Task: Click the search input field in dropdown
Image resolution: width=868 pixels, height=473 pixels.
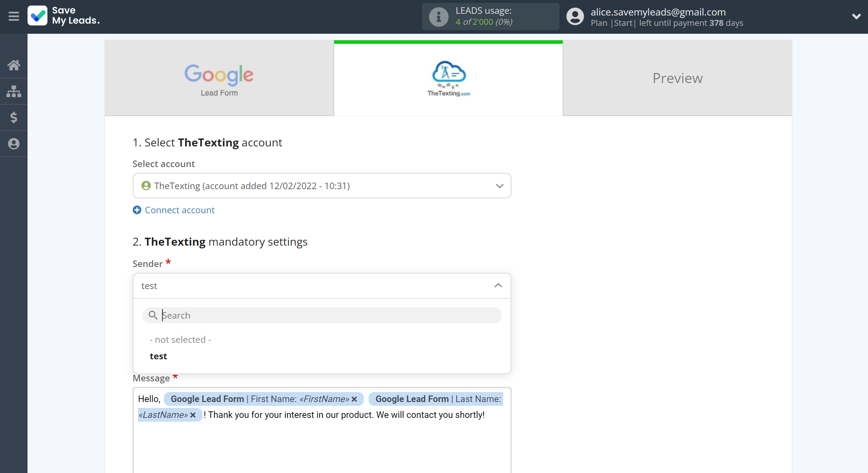Action: 322,315
